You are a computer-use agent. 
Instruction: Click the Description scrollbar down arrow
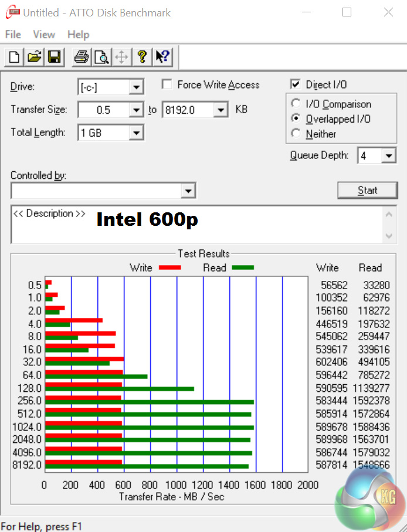tap(389, 236)
